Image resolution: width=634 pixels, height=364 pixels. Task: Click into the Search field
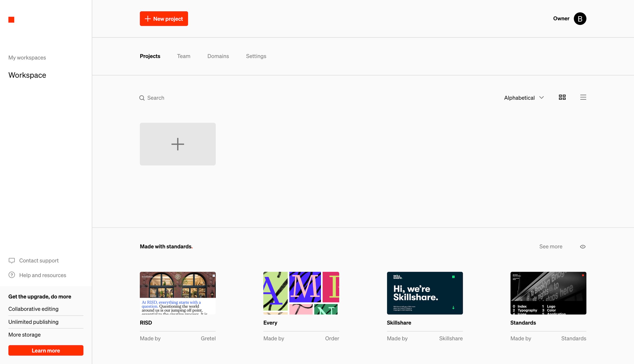(156, 98)
